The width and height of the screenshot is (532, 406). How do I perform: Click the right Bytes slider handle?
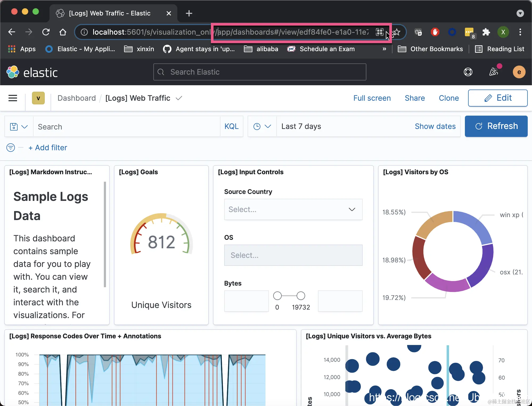[x=301, y=296]
